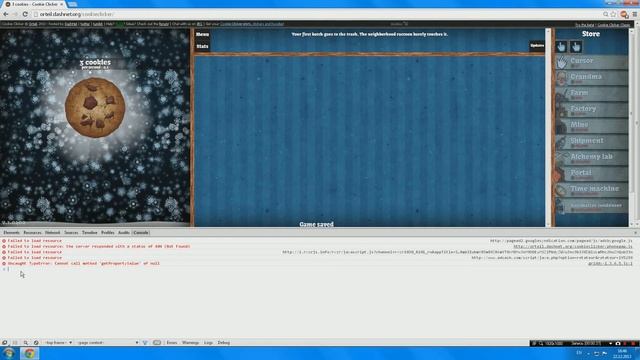Open the game Stats button
Screen dimensions: 640x360
tap(202, 46)
